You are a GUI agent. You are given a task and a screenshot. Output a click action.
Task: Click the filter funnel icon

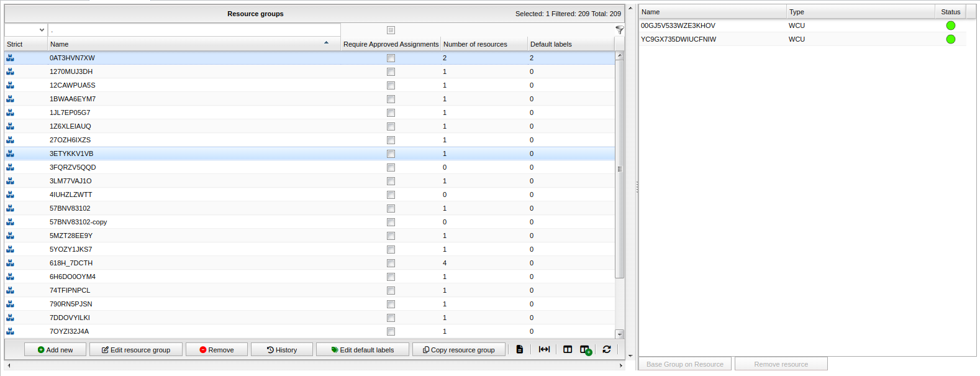(x=619, y=30)
